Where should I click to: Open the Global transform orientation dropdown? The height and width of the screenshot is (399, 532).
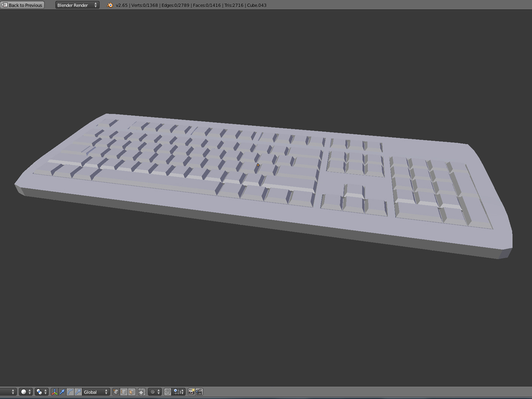pyautogui.click(x=96, y=392)
